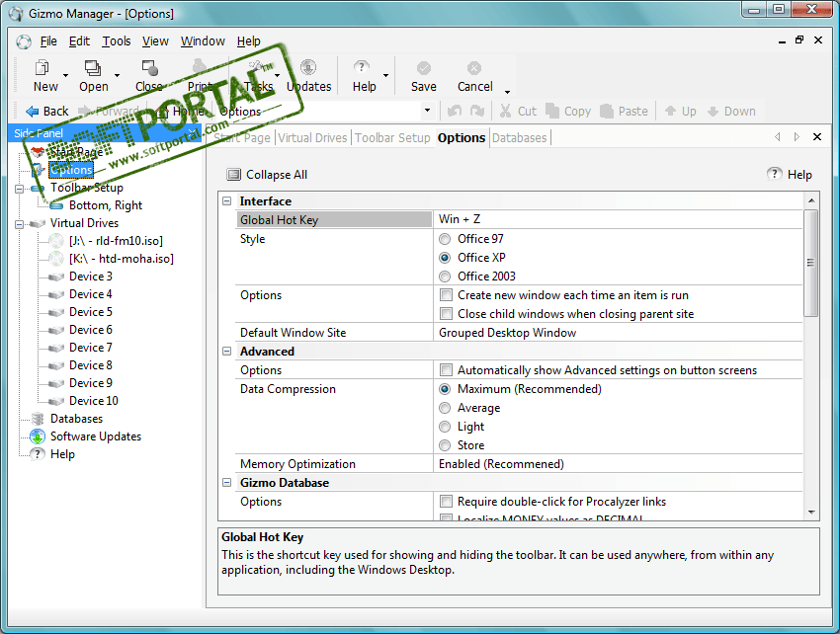
Task: Click the Cut scissors icon
Action: [505, 111]
